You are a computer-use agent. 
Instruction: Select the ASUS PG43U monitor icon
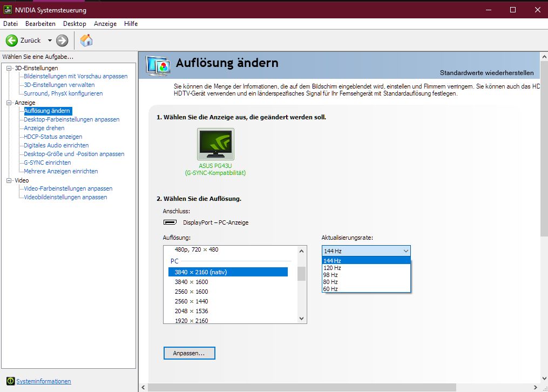215,143
